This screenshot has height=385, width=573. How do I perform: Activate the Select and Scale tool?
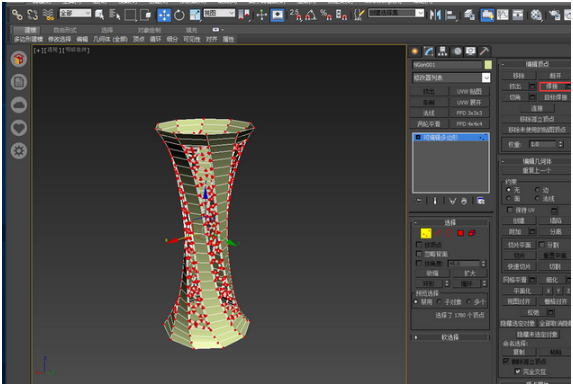pyautogui.click(x=195, y=15)
